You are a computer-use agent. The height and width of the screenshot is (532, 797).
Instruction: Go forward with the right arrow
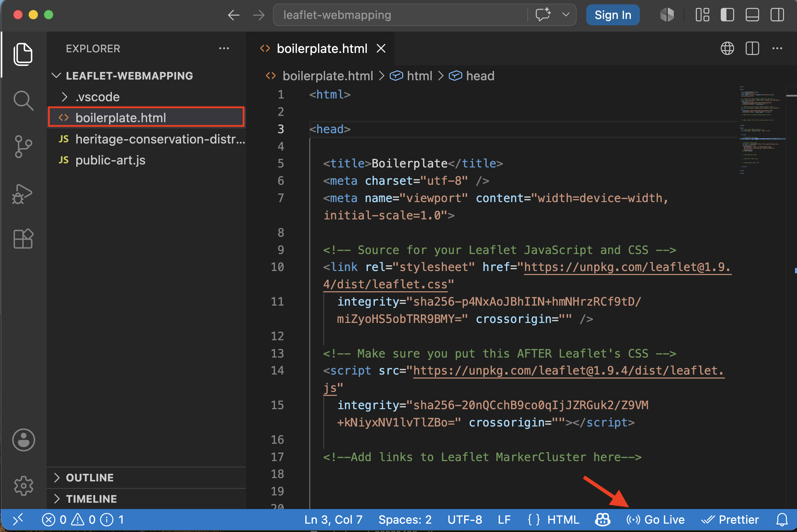click(259, 15)
